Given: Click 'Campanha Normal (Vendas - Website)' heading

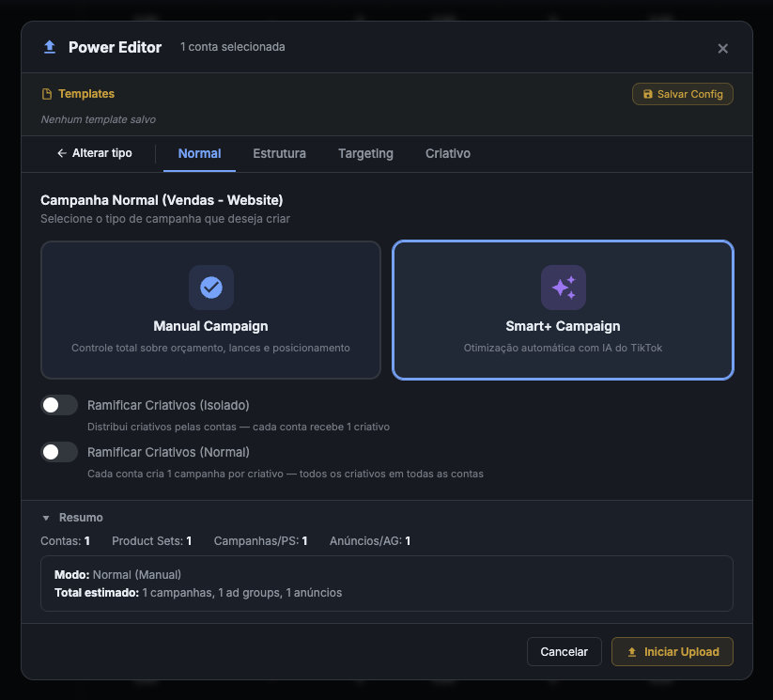Looking at the screenshot, I should tap(162, 200).
